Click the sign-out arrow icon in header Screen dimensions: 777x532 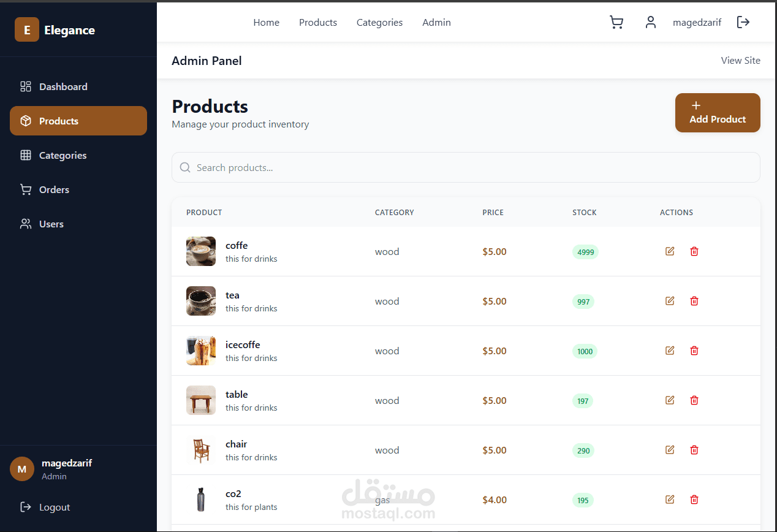pyautogui.click(x=743, y=23)
